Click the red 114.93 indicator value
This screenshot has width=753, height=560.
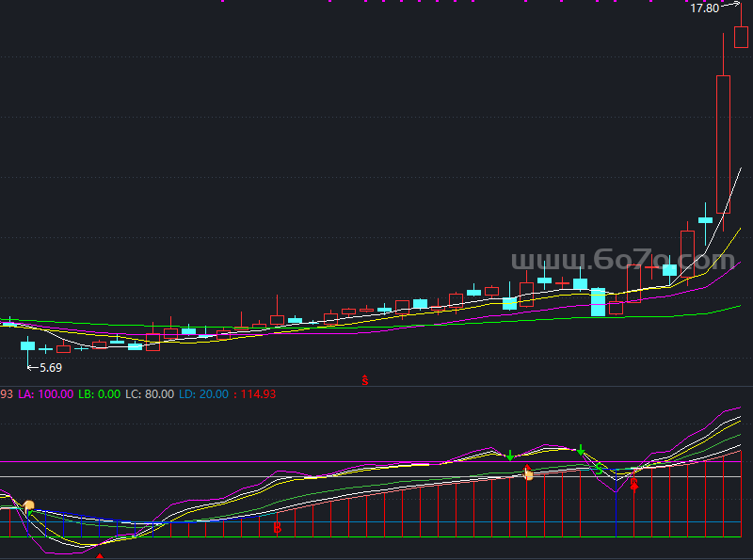(x=258, y=394)
